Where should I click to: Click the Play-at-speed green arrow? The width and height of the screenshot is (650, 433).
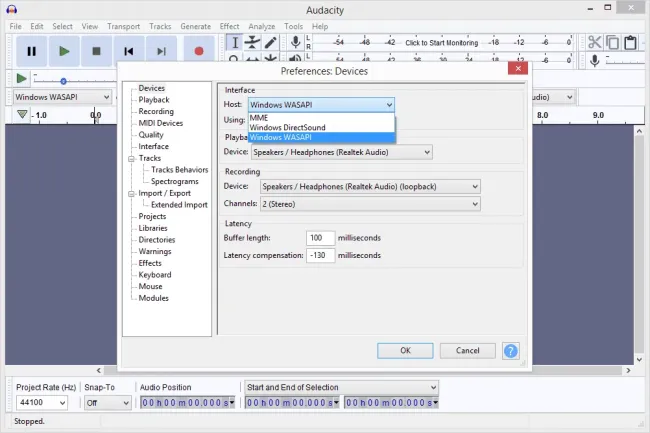pos(21,78)
